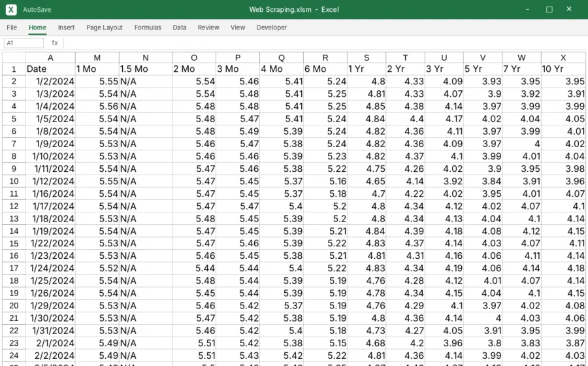Viewport: 588px width, 366px height.
Task: Click 4.26 in 2 Yr column
Action: (405, 169)
